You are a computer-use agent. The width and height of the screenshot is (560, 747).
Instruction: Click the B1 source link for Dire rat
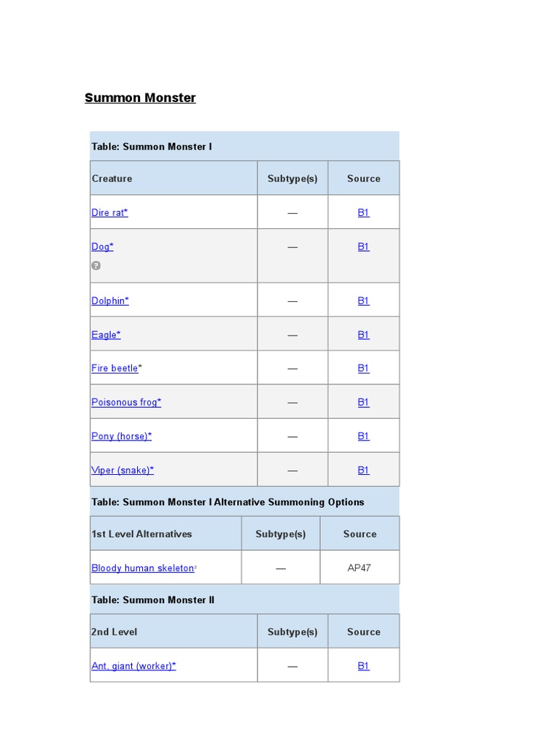[363, 213]
